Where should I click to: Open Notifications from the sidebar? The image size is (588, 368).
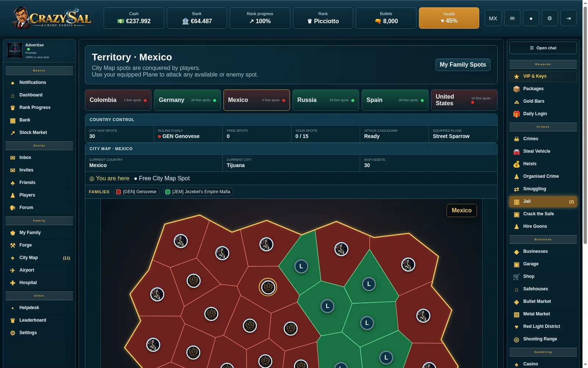click(39, 82)
